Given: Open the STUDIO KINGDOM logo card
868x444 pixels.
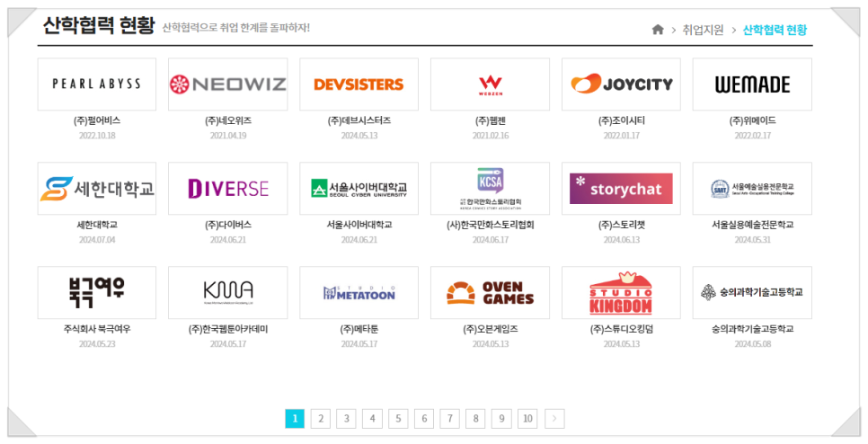Looking at the screenshot, I should pyautogui.click(x=621, y=292).
